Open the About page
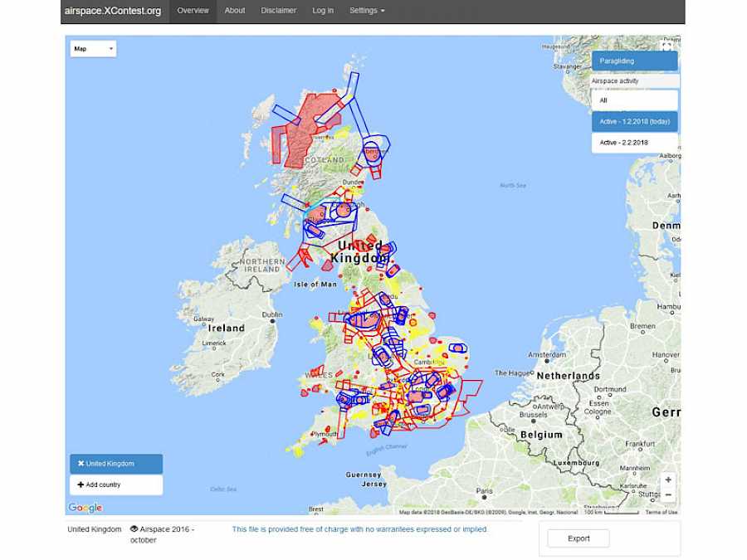747x560 pixels. tap(235, 11)
